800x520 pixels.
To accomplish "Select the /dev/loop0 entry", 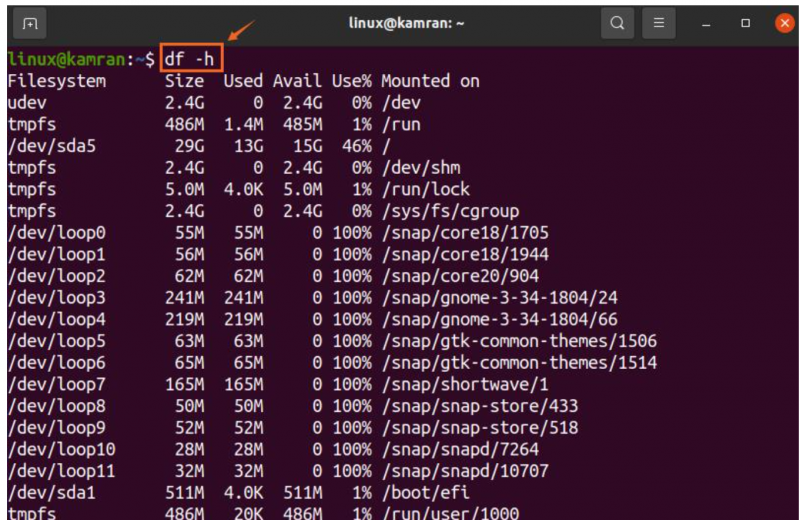I will click(57, 233).
